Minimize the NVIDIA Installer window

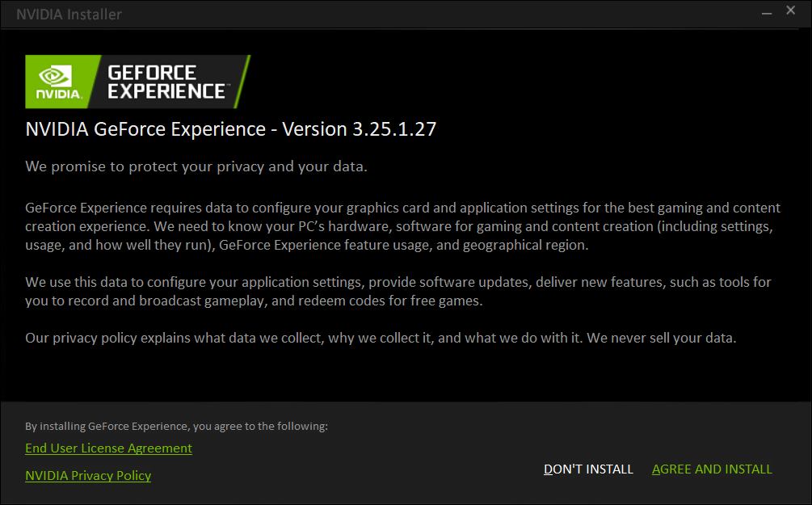pos(764,12)
